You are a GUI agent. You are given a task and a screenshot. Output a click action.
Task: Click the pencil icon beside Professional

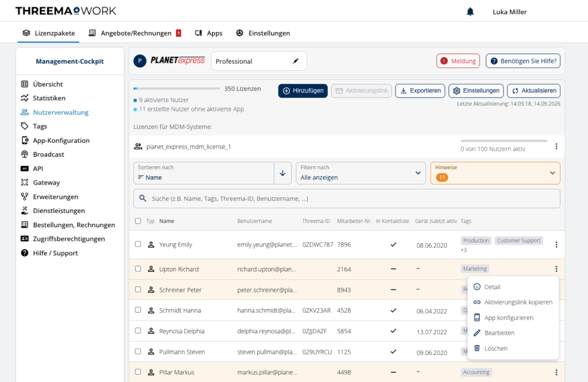click(296, 61)
